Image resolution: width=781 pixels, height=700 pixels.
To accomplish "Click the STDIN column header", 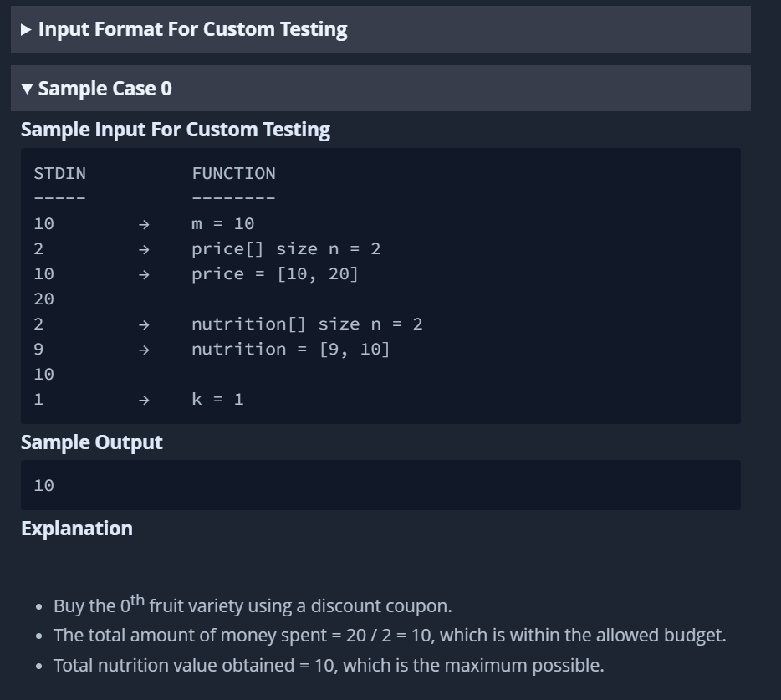I will (x=59, y=174).
